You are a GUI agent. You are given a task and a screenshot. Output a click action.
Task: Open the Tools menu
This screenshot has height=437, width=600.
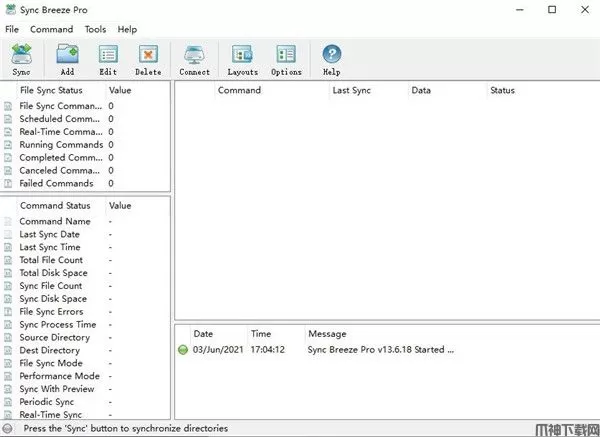click(95, 30)
